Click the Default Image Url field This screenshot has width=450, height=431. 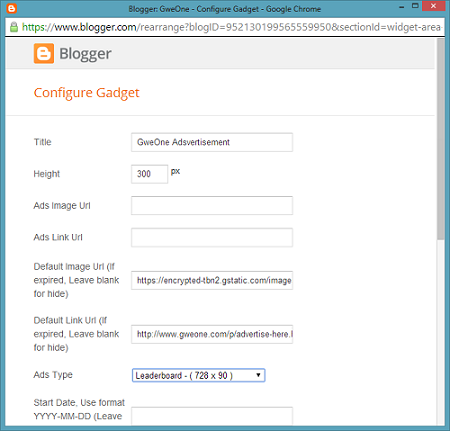[x=212, y=280]
